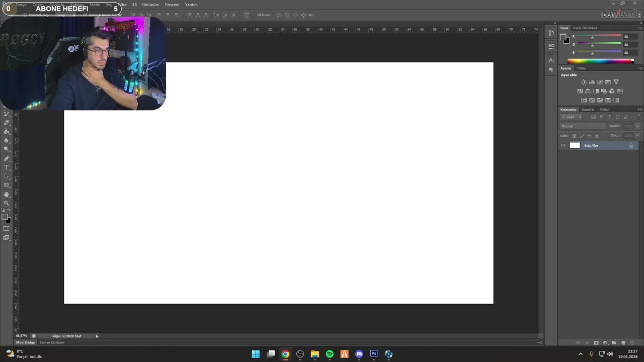Add a Curves adjustment
Viewport: 644px width, 362px height.
point(600,82)
